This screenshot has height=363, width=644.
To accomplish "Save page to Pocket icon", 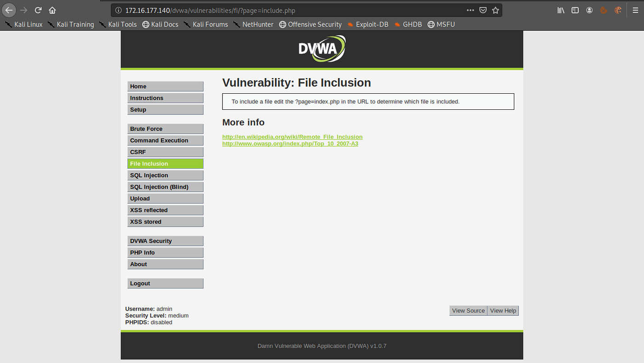I will point(483,10).
